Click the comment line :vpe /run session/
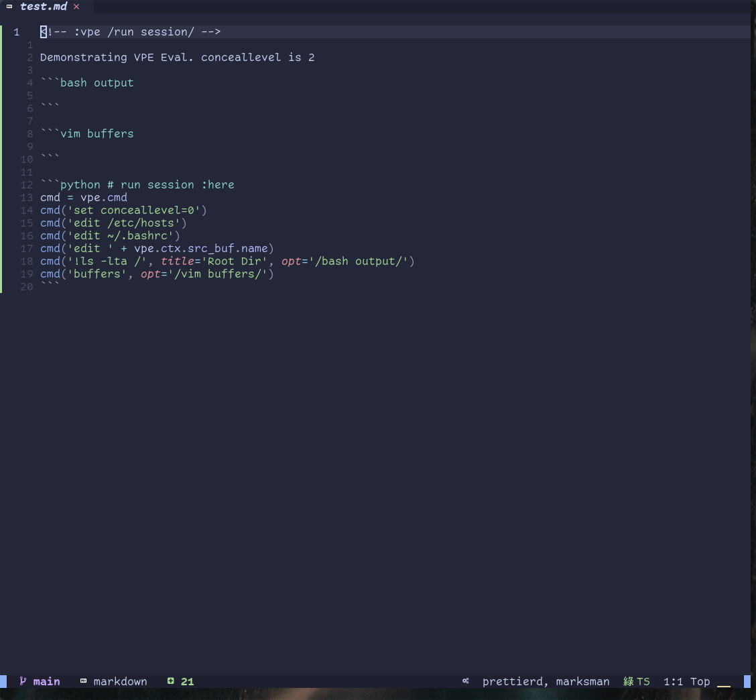 pos(130,32)
